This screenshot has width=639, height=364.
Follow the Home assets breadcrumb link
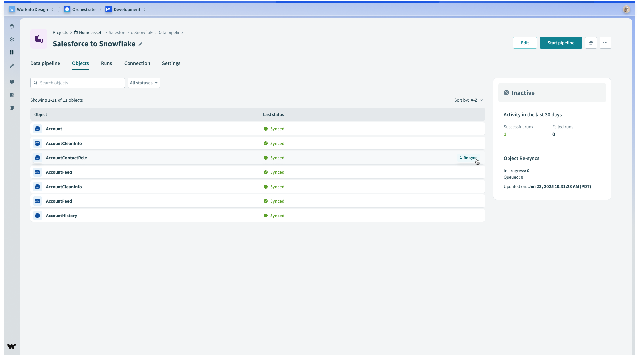pyautogui.click(x=91, y=33)
